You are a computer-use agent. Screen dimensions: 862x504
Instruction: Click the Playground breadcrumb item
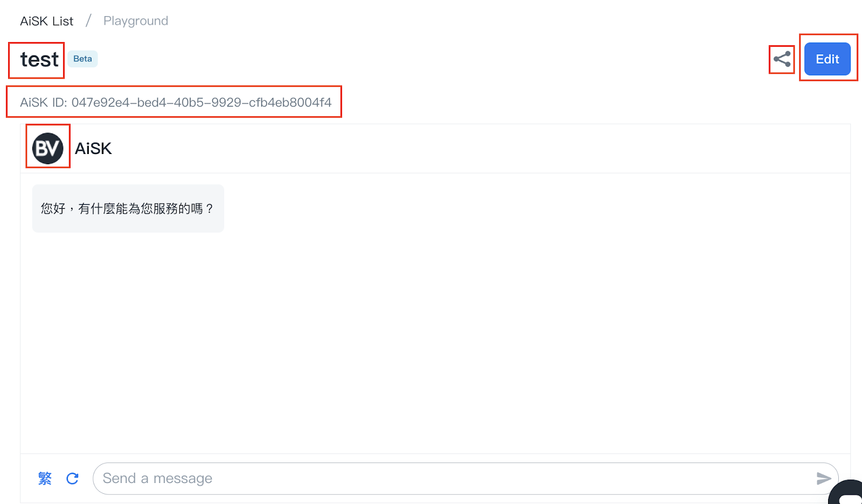136,21
